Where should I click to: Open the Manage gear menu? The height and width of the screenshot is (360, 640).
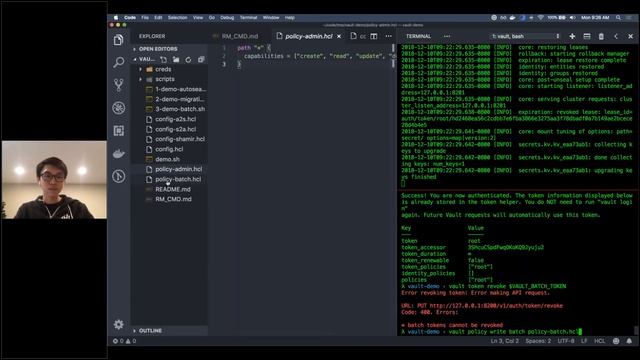pos(118,324)
